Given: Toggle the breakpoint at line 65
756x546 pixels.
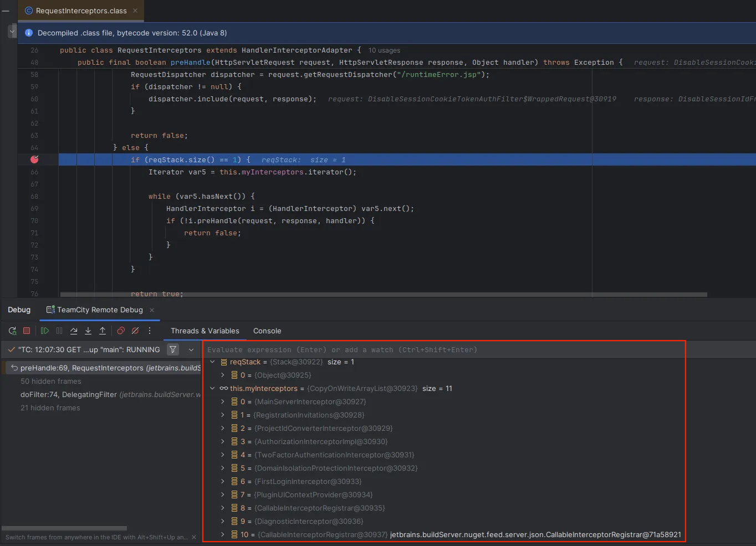Looking at the screenshot, I should click(34, 159).
